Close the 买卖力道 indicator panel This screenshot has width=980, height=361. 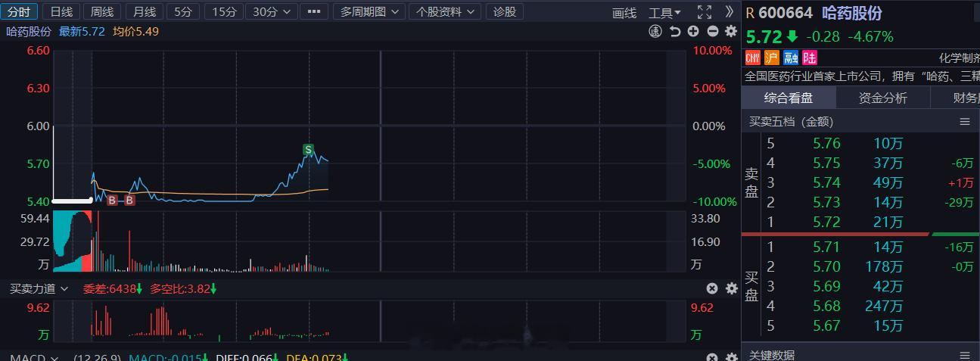[712, 288]
